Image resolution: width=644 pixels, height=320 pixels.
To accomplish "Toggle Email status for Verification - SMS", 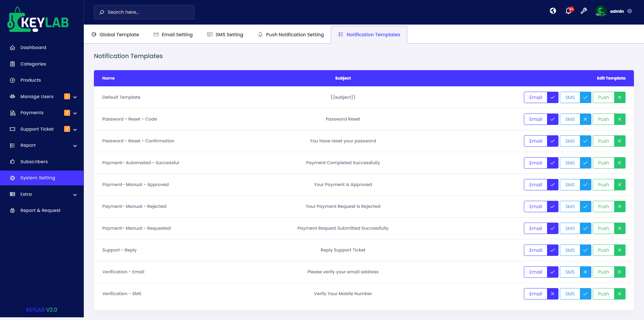I will point(552,294).
